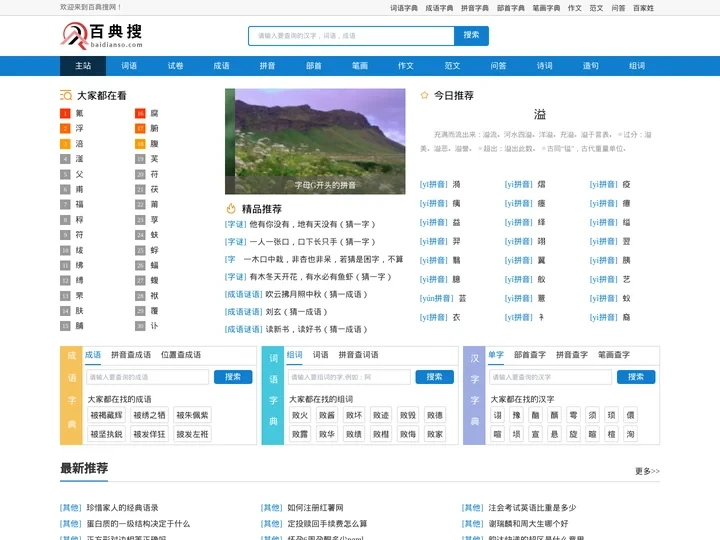The width and height of the screenshot is (720, 540).
Task: Open word chip 败德
Action: pyautogui.click(x=435, y=415)
